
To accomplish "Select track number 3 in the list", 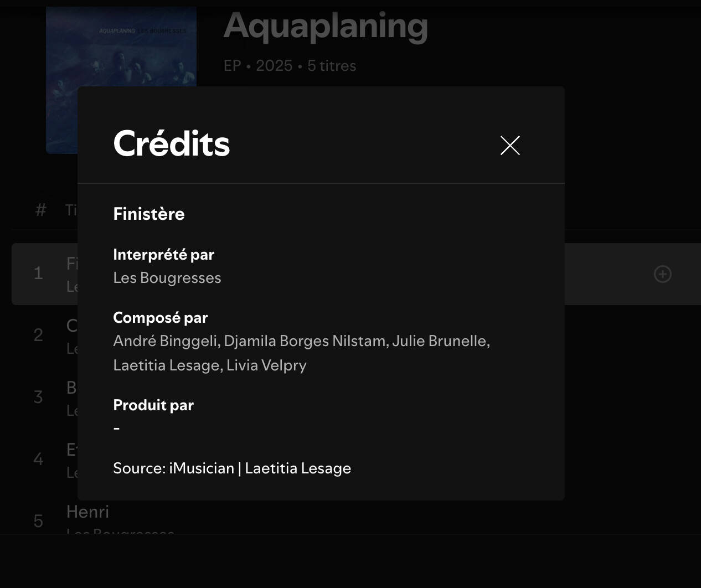I will tap(38, 398).
